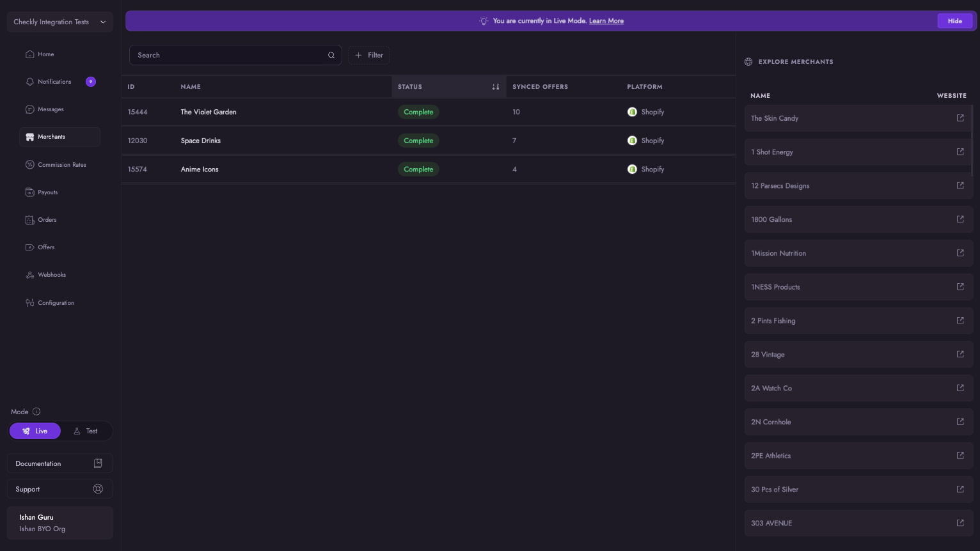Image resolution: width=980 pixels, height=551 pixels.
Task: Open The Violet Garden merchant row
Action: coord(209,112)
